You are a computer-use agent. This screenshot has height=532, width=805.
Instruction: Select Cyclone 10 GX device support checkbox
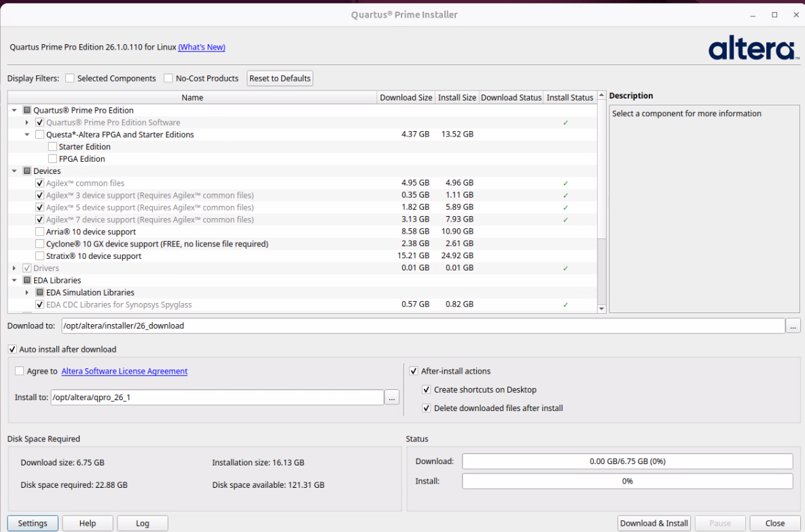pyautogui.click(x=39, y=244)
